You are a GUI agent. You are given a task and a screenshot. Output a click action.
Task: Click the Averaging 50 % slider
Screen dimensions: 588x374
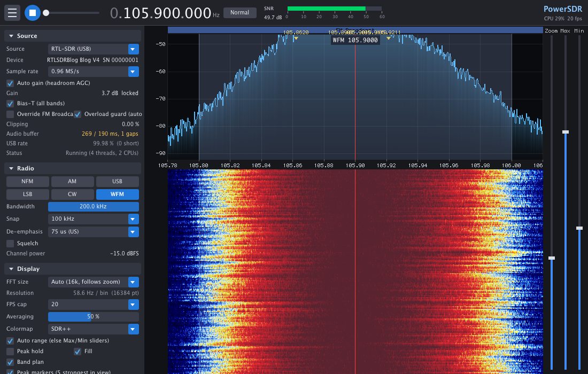[94, 317]
